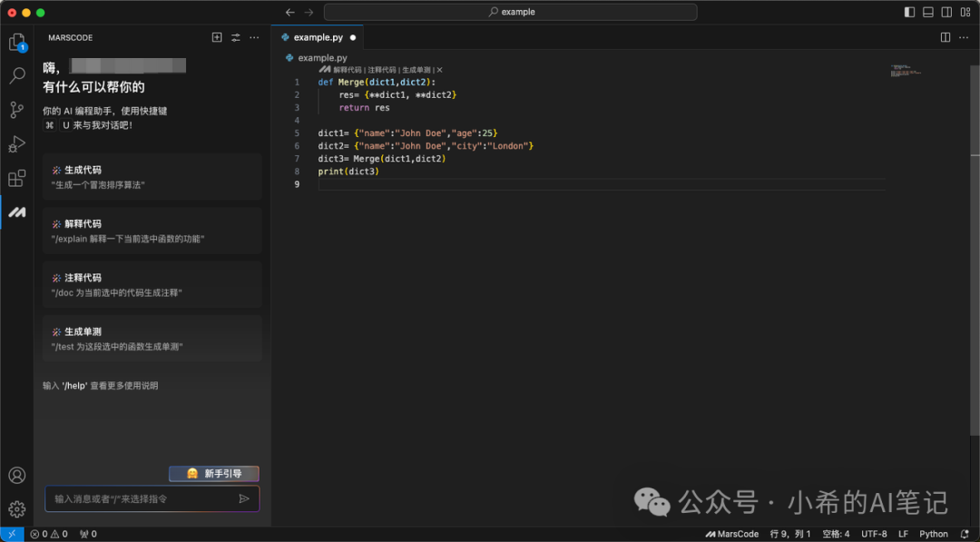This screenshot has width=980, height=542.
Task: Click the 生成代码 suggestion card
Action: pyautogui.click(x=152, y=176)
